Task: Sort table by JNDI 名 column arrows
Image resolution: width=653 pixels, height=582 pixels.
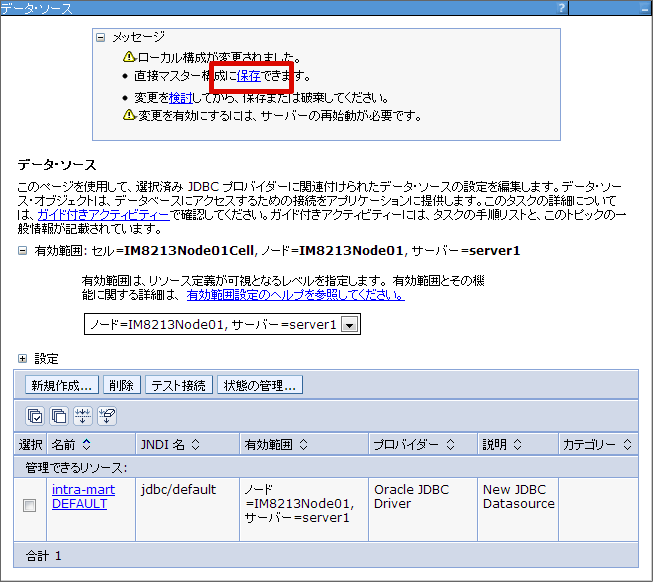Action: point(196,444)
